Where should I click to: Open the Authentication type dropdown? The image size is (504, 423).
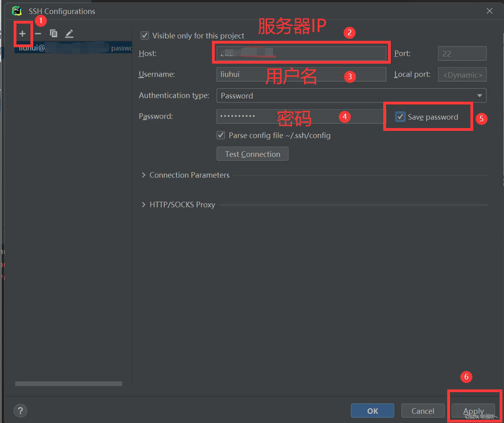[x=479, y=96]
